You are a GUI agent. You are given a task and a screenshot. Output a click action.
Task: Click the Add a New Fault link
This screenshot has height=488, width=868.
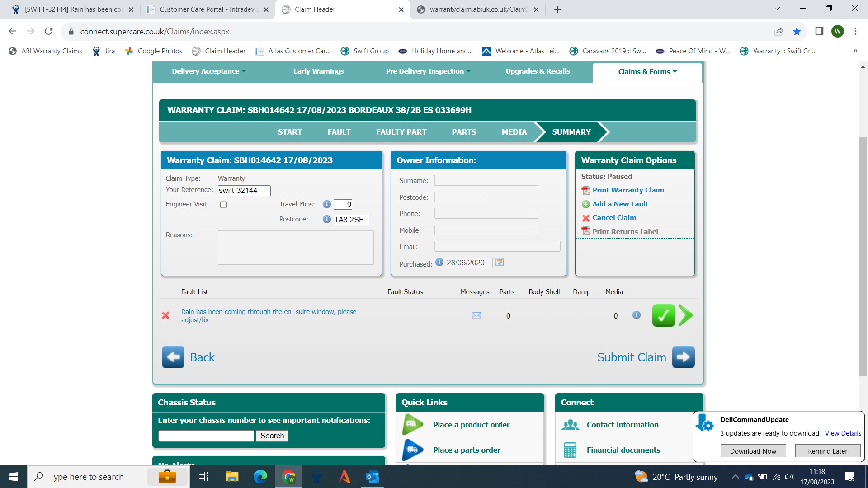(620, 204)
